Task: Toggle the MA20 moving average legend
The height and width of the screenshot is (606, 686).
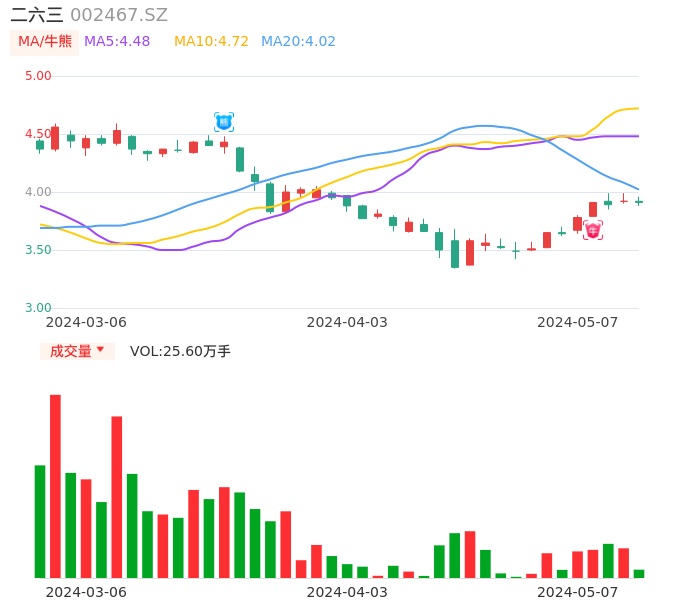Action: click(298, 42)
